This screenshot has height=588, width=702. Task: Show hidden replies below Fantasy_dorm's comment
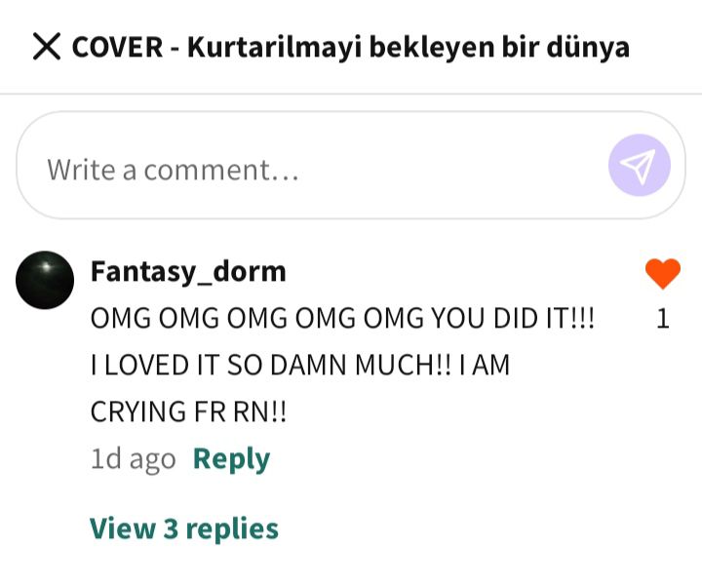pyautogui.click(x=184, y=529)
